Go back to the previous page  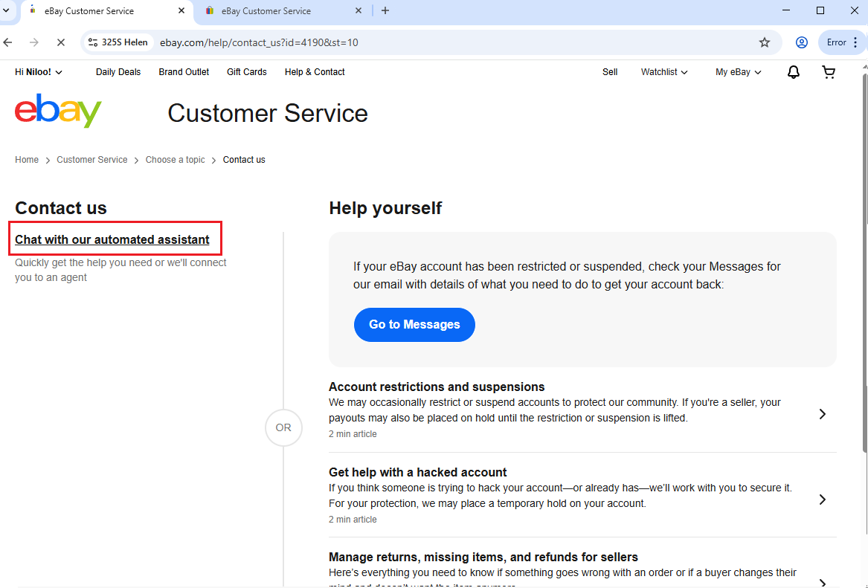pyautogui.click(x=7, y=42)
